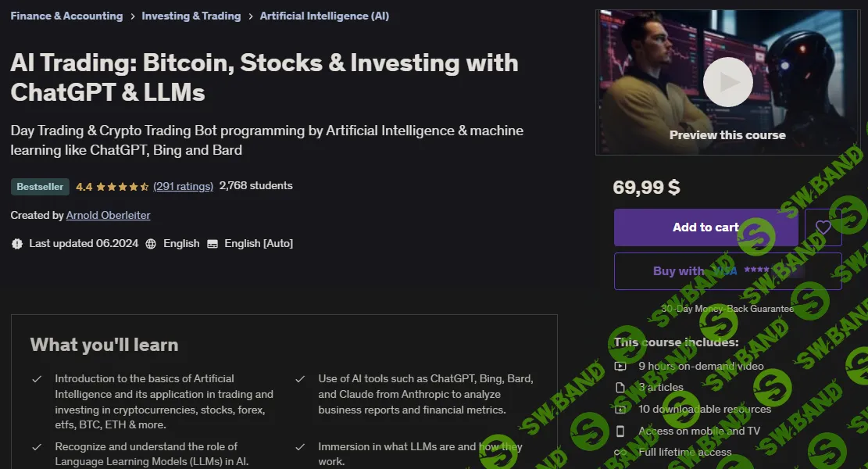Click the alert icon beside Last updated 06.2024
The height and width of the screenshot is (469, 868).
pyautogui.click(x=16, y=243)
